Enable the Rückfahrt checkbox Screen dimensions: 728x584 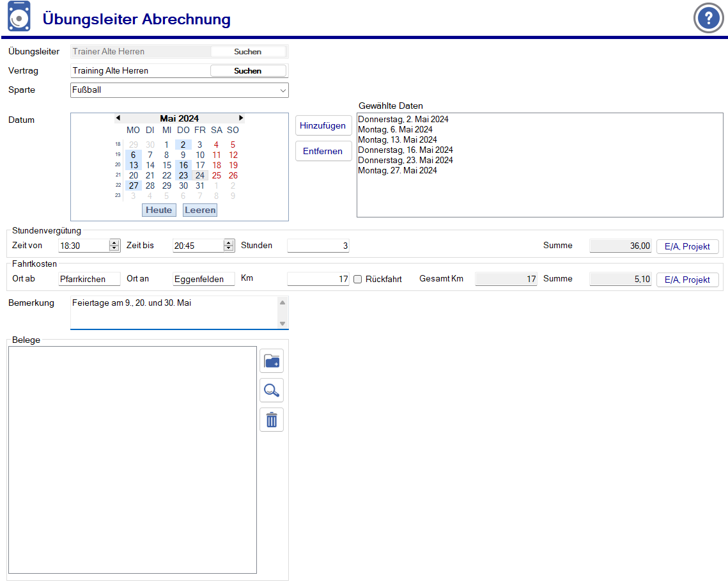pos(358,279)
